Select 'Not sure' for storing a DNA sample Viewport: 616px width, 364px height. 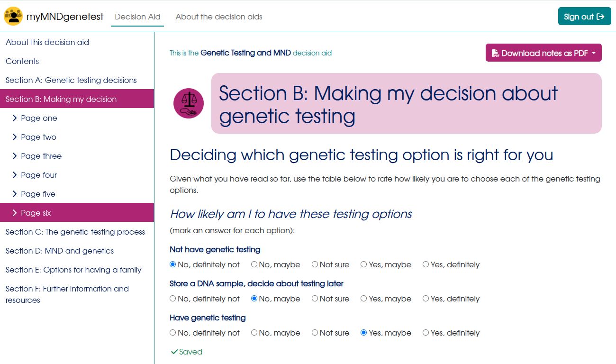click(314, 299)
